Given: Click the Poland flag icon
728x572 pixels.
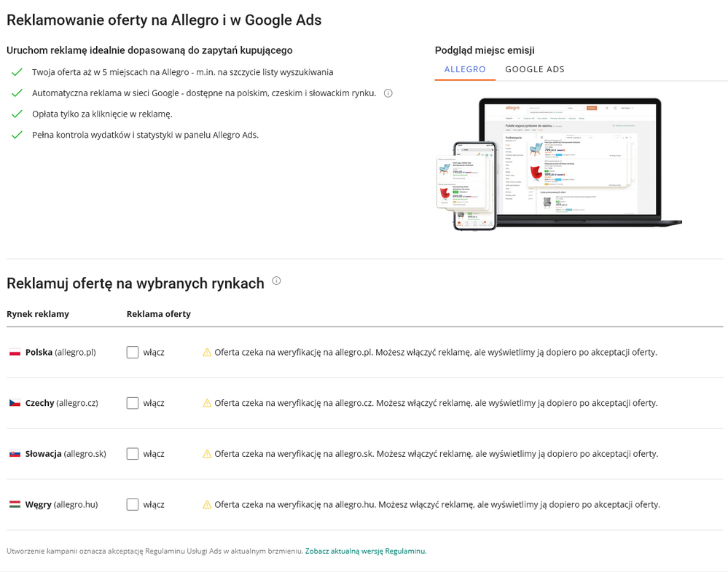Looking at the screenshot, I should click(x=15, y=353).
